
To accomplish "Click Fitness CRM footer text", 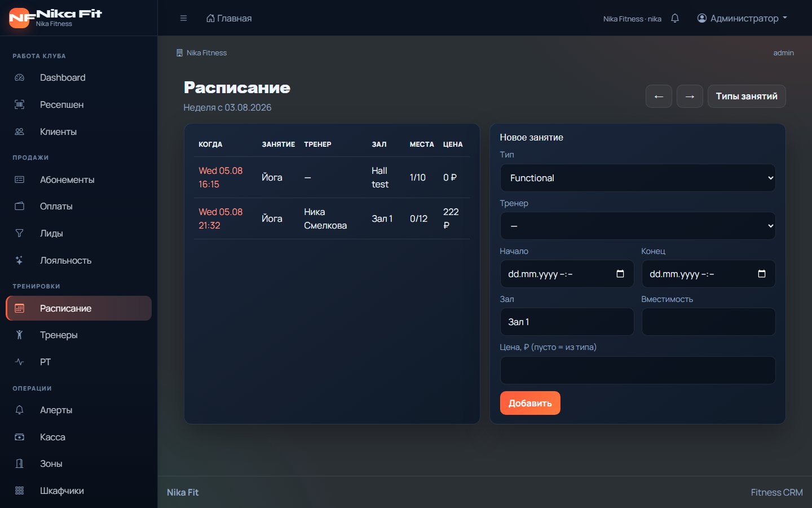I will pyautogui.click(x=776, y=492).
